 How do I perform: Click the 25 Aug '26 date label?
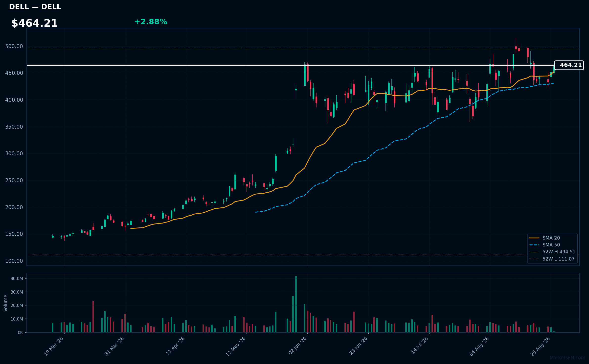coord(540,346)
